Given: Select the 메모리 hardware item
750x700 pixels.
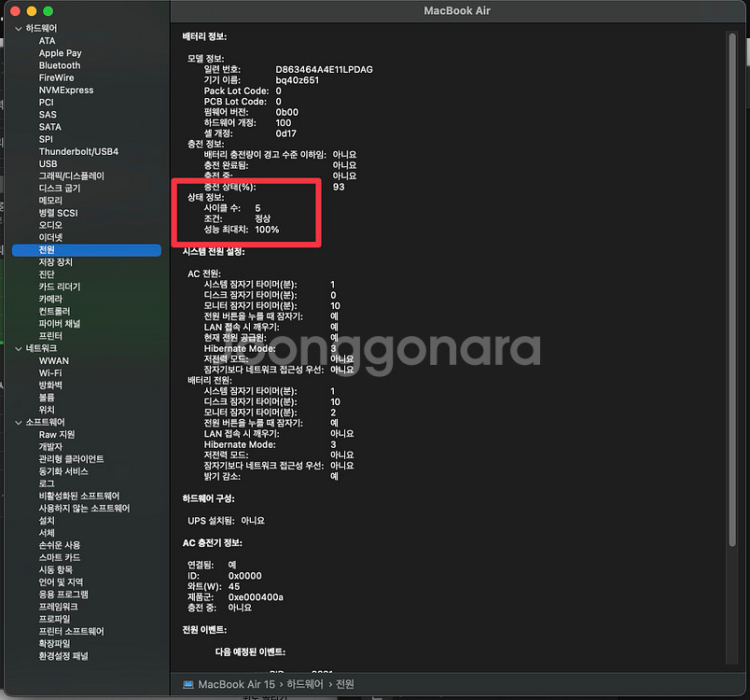Looking at the screenshot, I should [x=51, y=201].
